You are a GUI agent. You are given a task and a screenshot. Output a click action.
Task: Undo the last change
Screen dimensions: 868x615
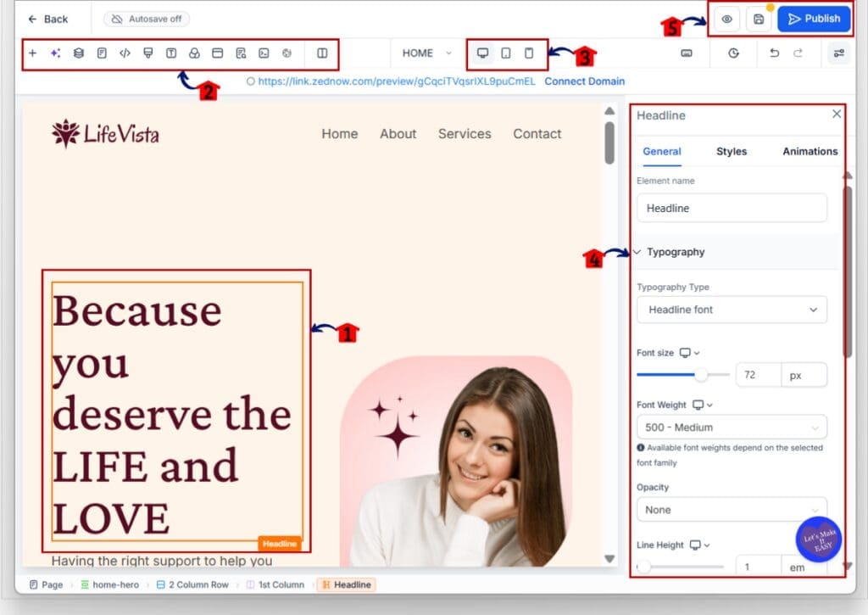tap(775, 53)
